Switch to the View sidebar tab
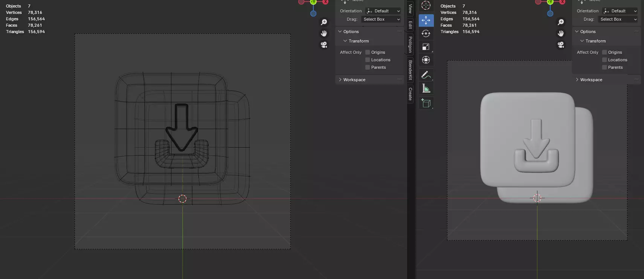This screenshot has height=279, width=644. tap(411, 8)
